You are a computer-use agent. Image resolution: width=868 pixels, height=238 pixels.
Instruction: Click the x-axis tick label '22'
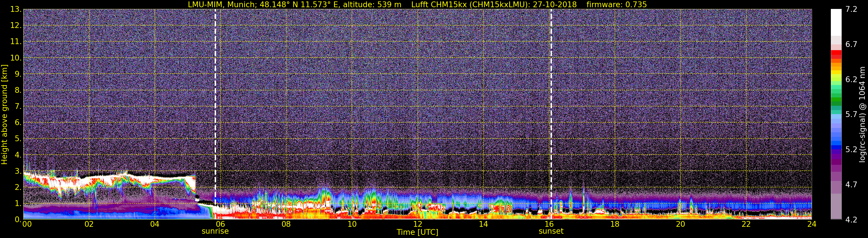746,224
